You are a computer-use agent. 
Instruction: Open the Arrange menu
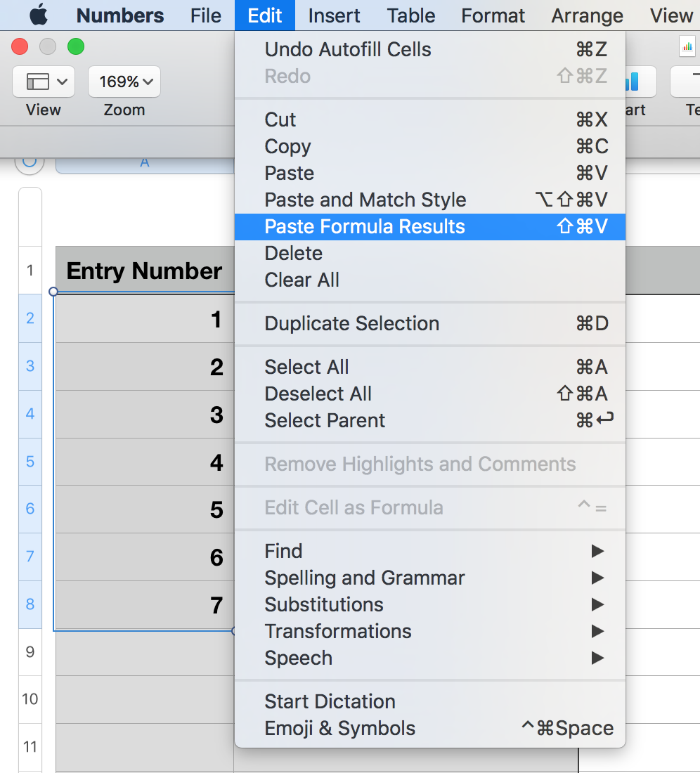pyautogui.click(x=587, y=15)
